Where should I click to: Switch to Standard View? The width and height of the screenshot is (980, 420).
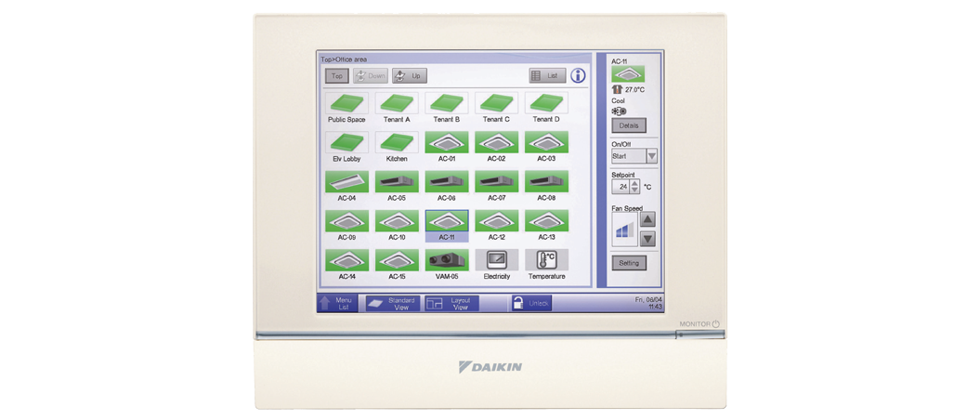pyautogui.click(x=392, y=303)
